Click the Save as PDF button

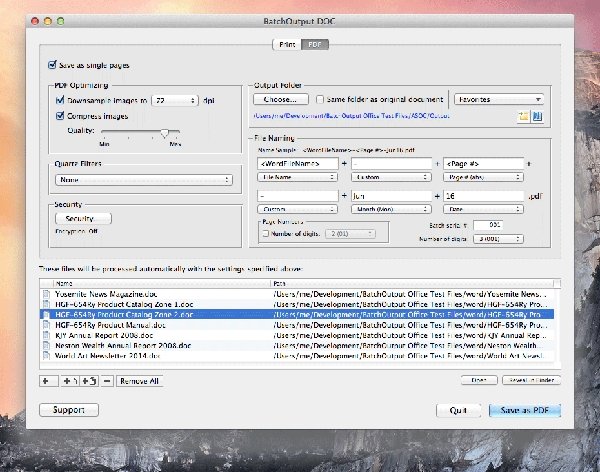525,410
